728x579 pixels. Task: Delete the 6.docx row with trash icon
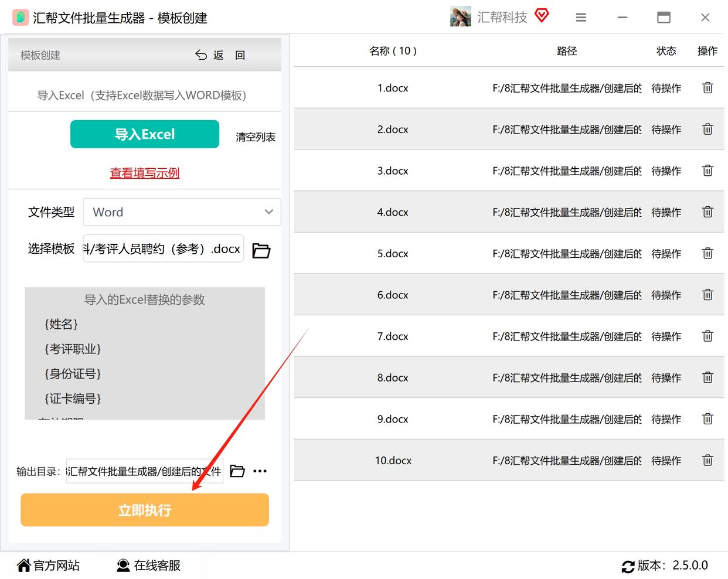tap(707, 295)
